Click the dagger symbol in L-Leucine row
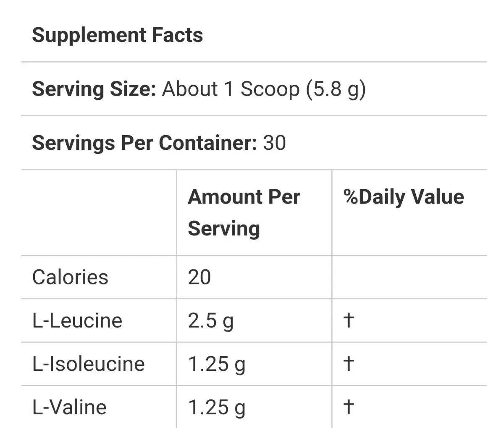Image resolution: width=504 pixels, height=428 pixels. pyautogui.click(x=349, y=320)
